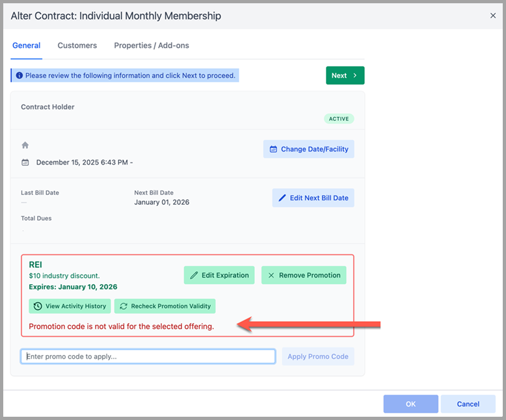Select the General tab
This screenshot has width=506, height=420.
click(27, 46)
